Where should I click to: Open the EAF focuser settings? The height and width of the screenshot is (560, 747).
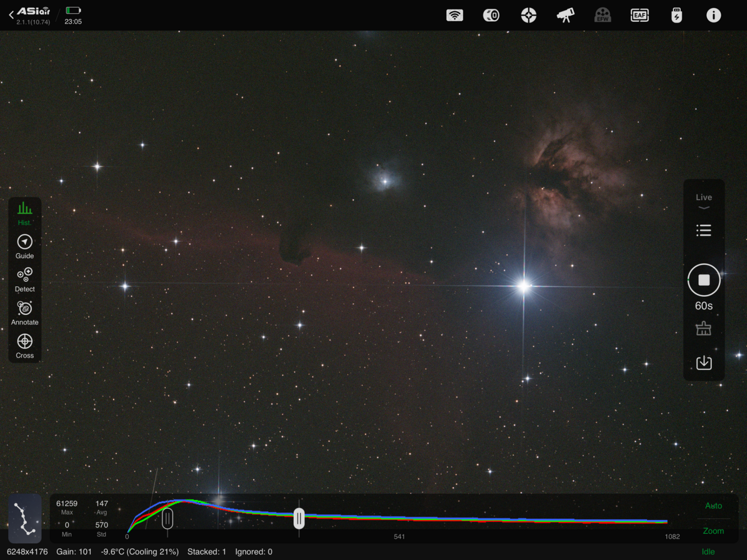639,15
